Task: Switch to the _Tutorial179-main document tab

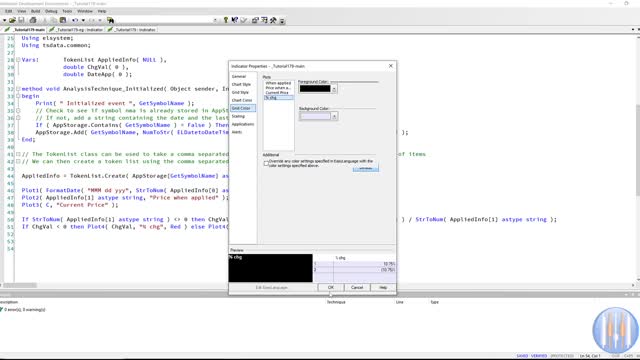Action: click(x=24, y=30)
